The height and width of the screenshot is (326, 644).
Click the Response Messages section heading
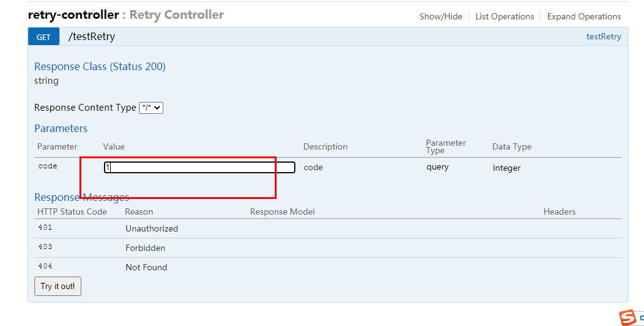point(81,197)
